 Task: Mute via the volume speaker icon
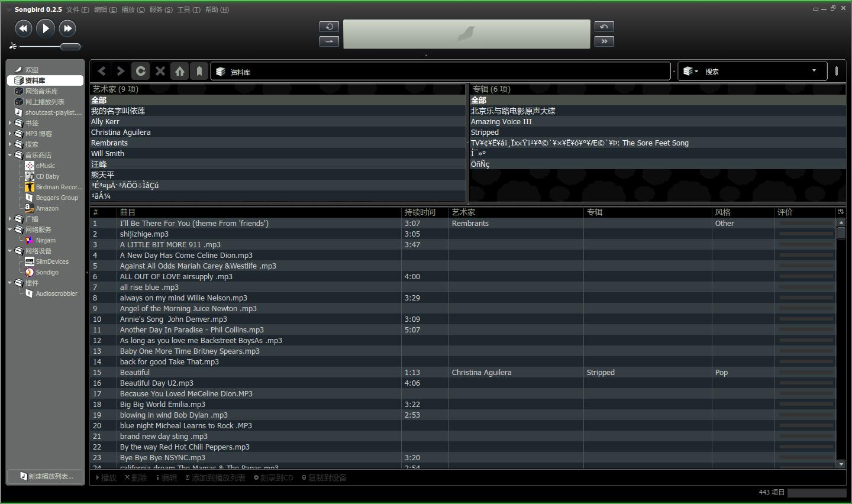pos(13,46)
